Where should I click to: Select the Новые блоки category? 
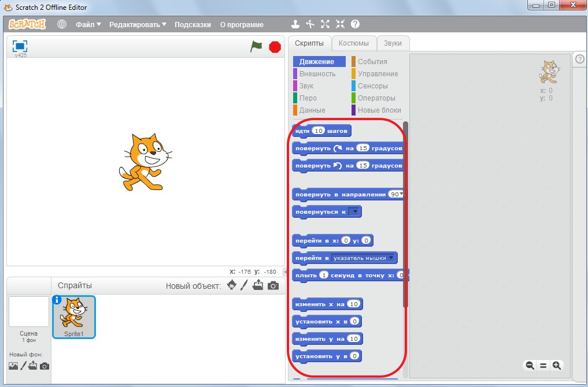376,110
